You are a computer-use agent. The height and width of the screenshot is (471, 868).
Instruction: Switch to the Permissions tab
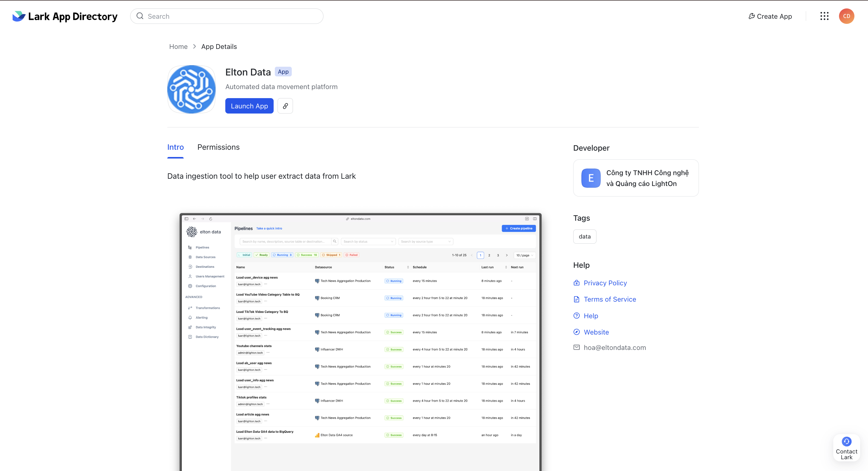pos(218,147)
